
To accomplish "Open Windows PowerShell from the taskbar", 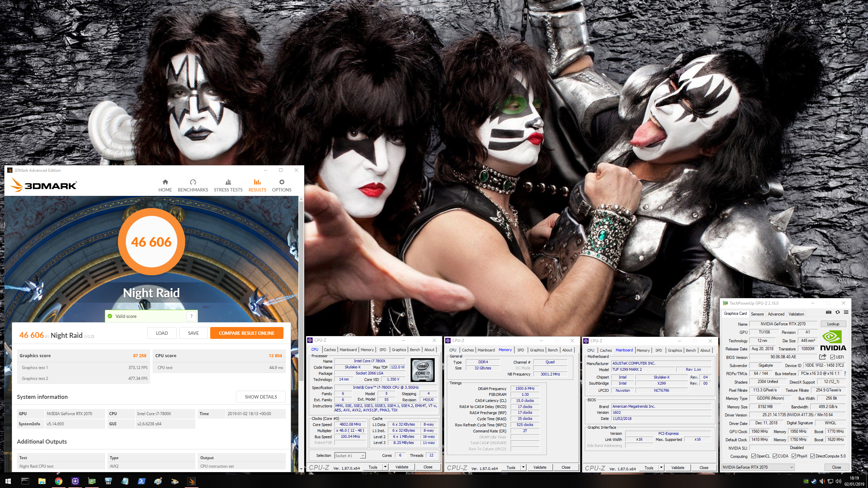I will [x=141, y=481].
